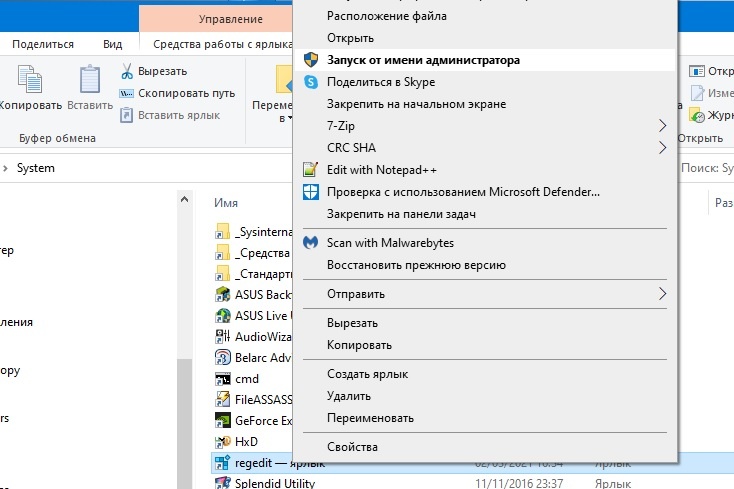Click the Paste shortcut (Вставить ярлык) icon
The height and width of the screenshot is (489, 734).
(x=126, y=115)
